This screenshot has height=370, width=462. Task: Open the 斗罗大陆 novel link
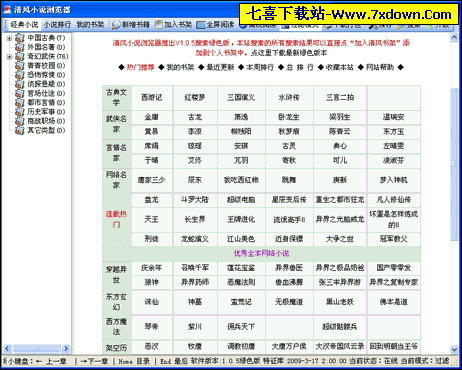point(195,200)
